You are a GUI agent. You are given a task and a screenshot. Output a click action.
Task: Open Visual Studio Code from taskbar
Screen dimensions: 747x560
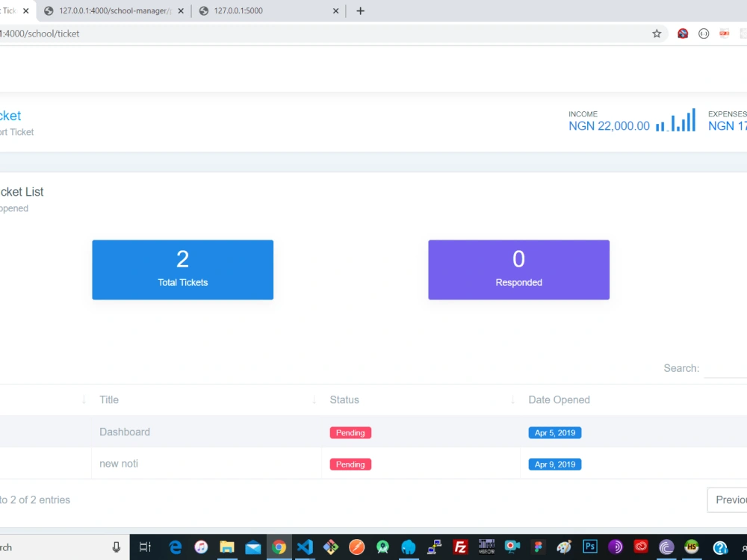tap(305, 547)
